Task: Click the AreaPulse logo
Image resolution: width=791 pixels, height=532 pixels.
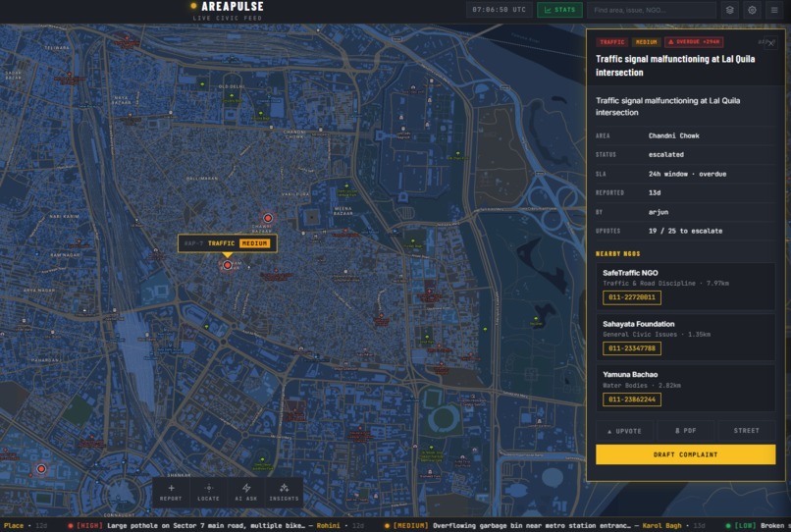Action: pyautogui.click(x=228, y=11)
